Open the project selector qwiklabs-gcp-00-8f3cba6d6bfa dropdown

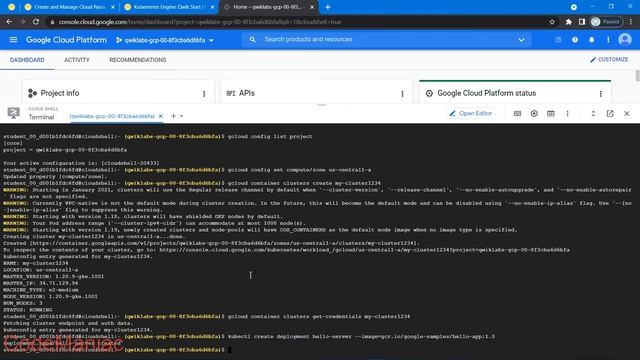point(165,40)
